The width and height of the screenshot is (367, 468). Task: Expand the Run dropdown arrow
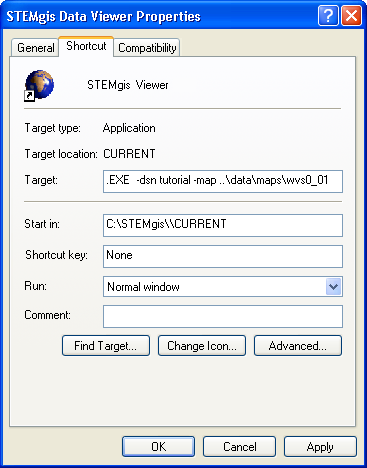click(333, 287)
